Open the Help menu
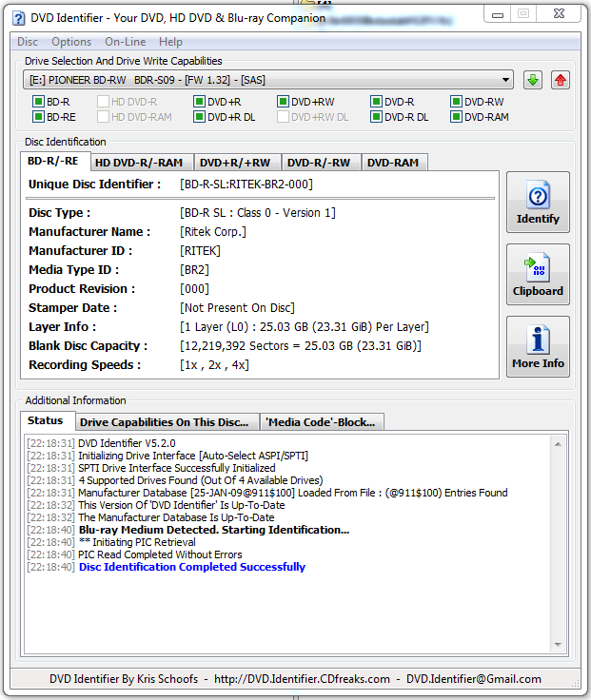 (x=170, y=42)
